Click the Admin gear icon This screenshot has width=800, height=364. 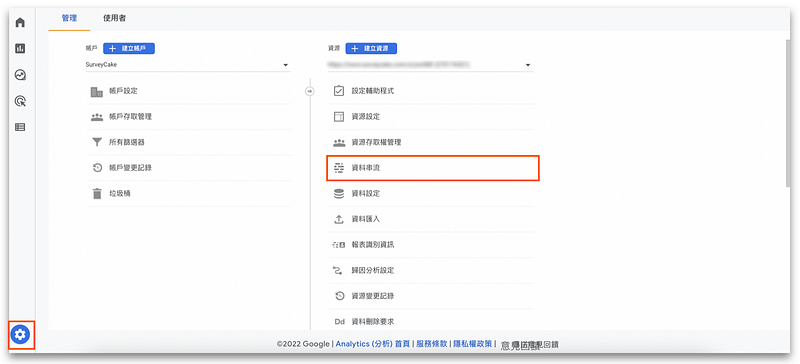click(20, 335)
